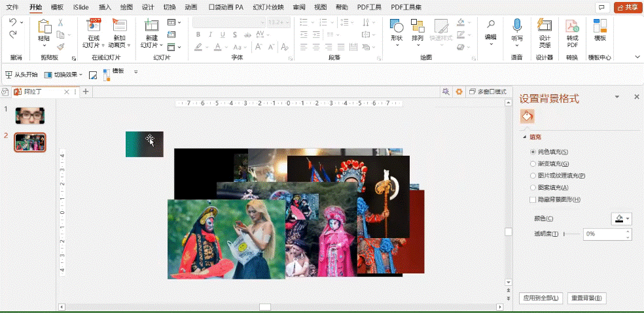This screenshot has height=314, width=644.
Task: Click the Undo arrow icon
Action: pos(13,22)
